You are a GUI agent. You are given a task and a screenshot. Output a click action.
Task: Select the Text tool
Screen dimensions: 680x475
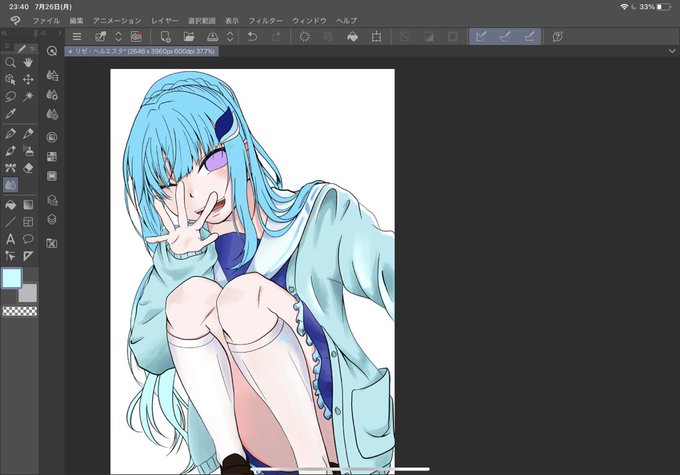(10, 239)
